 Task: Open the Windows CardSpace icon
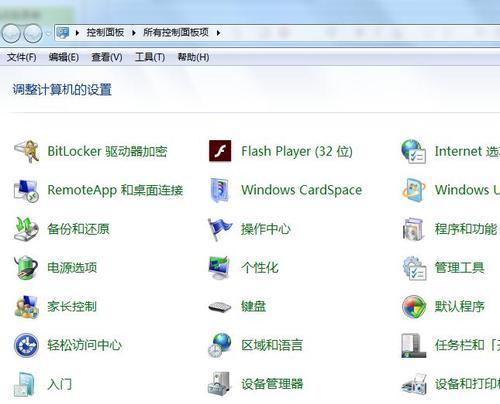pos(220,190)
